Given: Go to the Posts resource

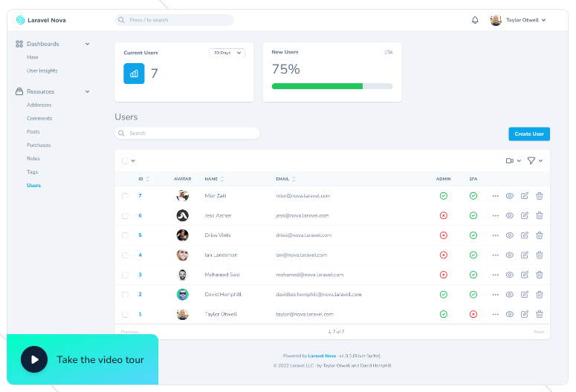Looking at the screenshot, I should coord(33,131).
